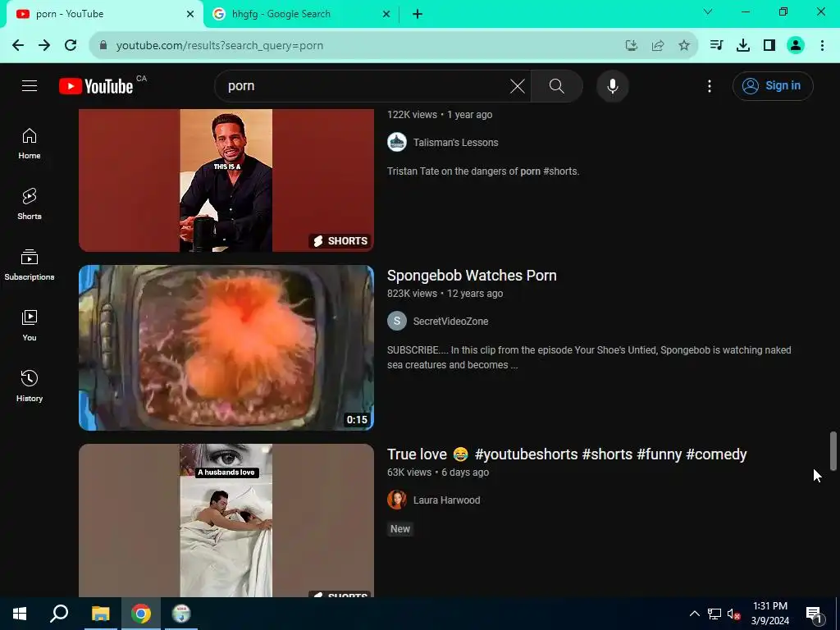The width and height of the screenshot is (840, 630).
Task: Open Talisman's Lessons channel avatar
Action: click(397, 143)
